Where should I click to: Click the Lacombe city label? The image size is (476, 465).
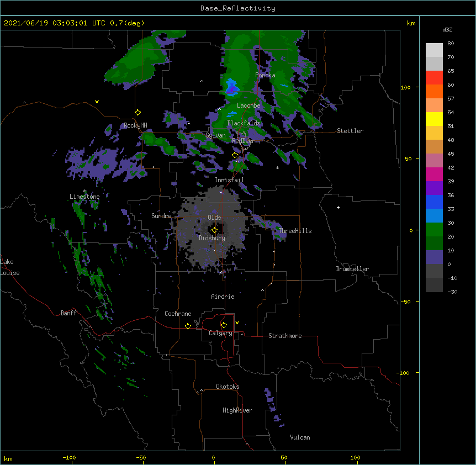(248, 105)
